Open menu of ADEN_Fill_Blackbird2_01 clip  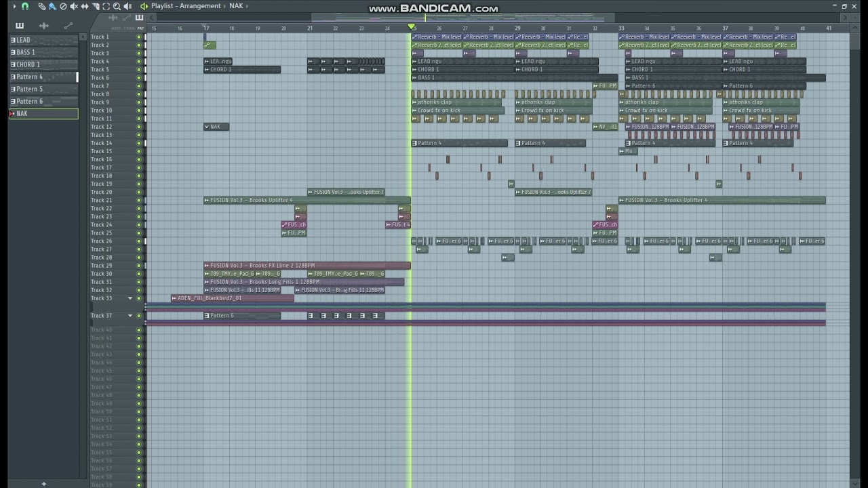tap(174, 298)
